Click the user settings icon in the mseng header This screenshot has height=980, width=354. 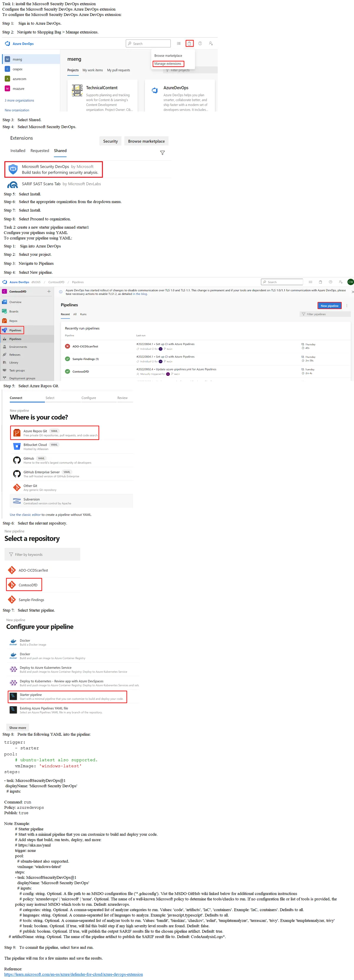point(211,43)
